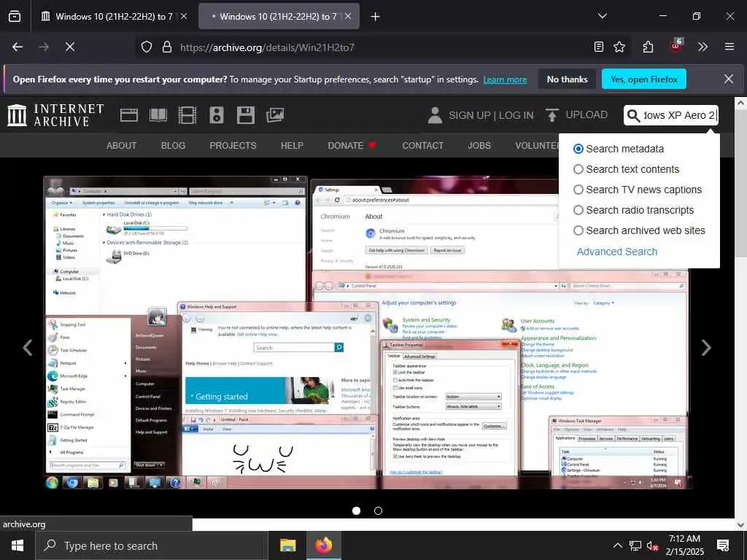Close the first Windows 10 to 7 tab
747x560 pixels.
pos(184,16)
